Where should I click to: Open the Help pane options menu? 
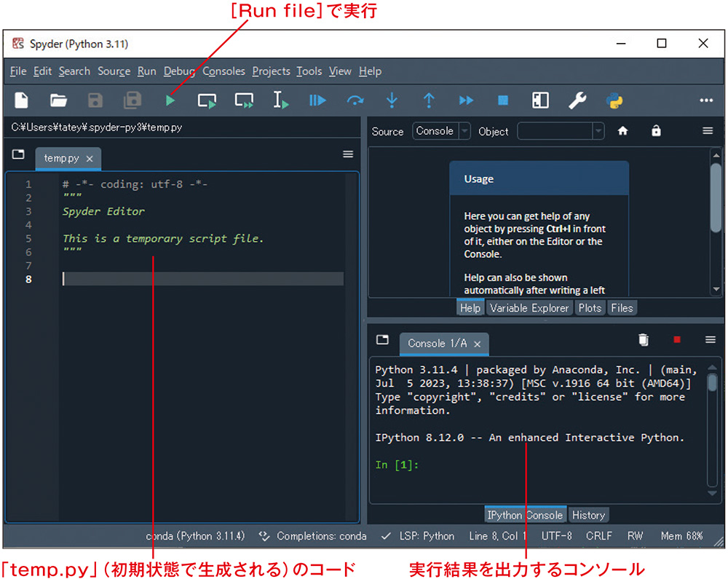[x=708, y=131]
